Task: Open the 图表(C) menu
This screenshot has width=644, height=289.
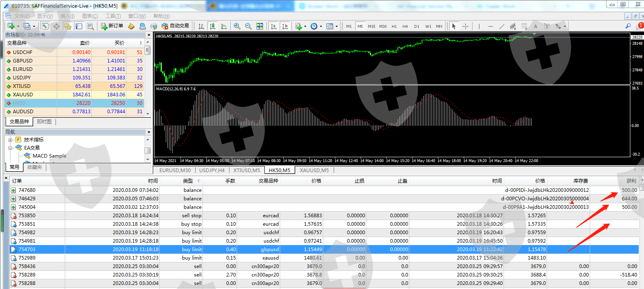Action: [x=90, y=16]
